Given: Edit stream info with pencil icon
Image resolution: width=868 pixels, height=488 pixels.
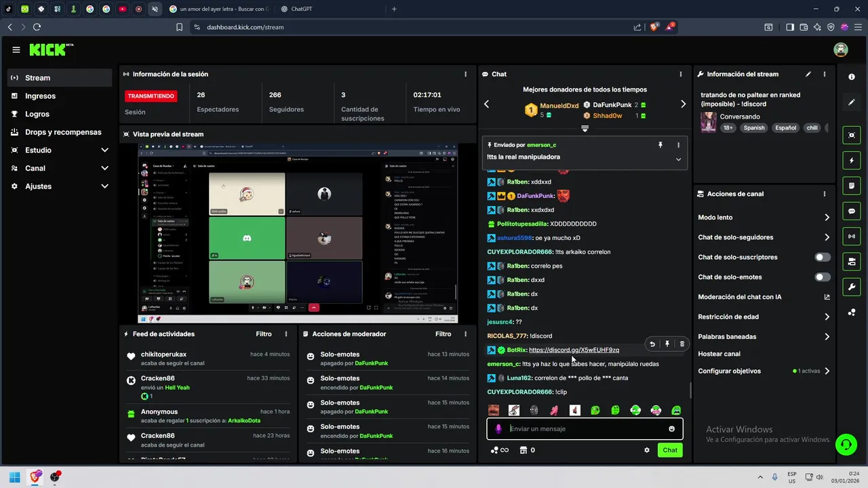Looking at the screenshot, I should point(808,74).
